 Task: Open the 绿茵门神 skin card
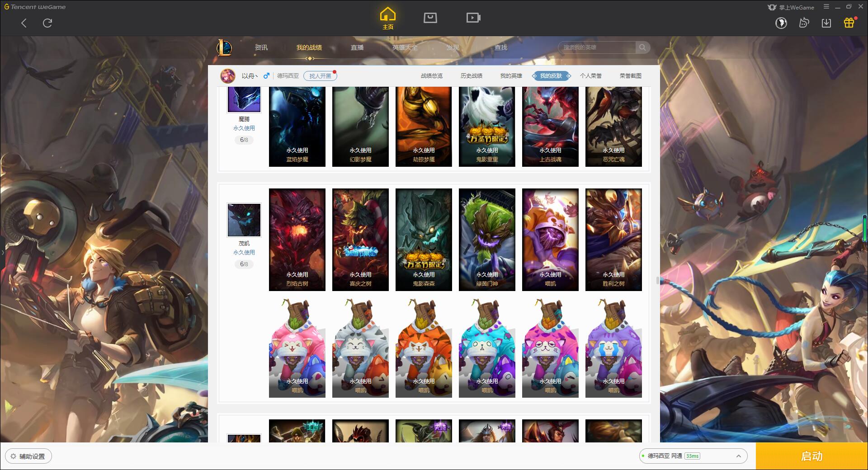tap(487, 240)
